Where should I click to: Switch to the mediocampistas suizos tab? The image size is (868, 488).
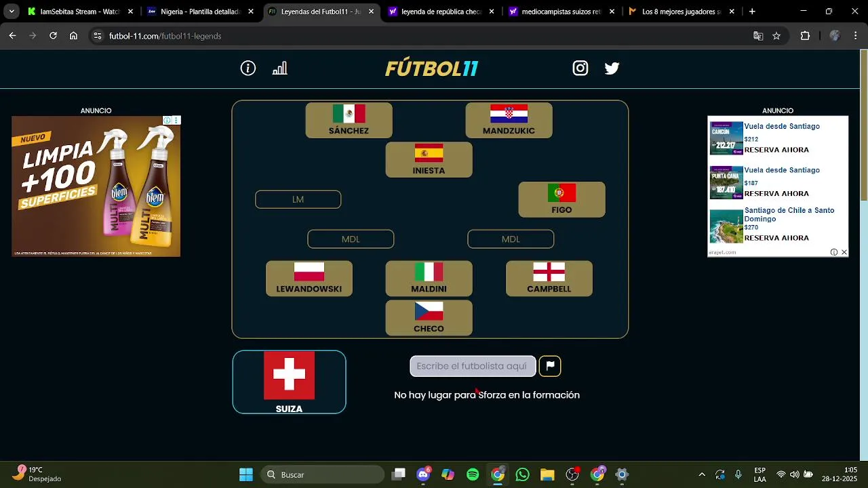[561, 12]
